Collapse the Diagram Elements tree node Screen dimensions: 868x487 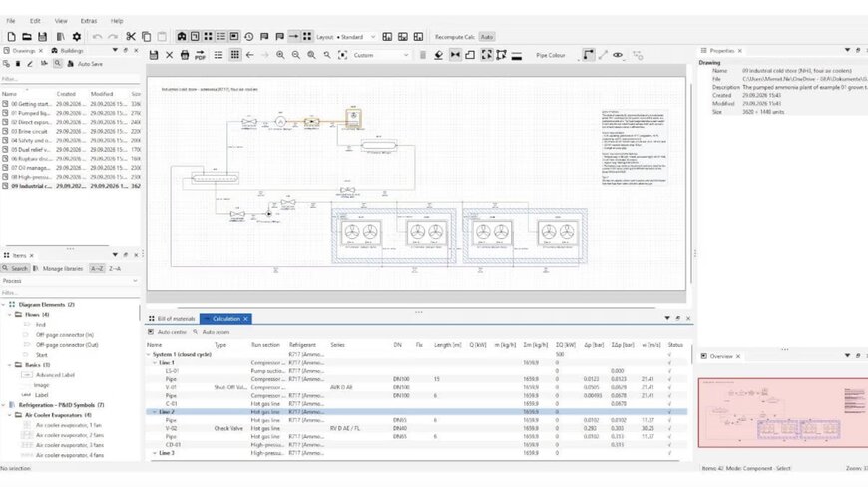(x=3, y=305)
